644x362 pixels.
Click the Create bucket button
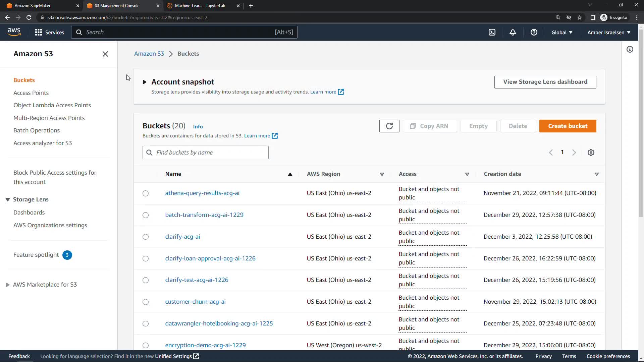click(568, 126)
